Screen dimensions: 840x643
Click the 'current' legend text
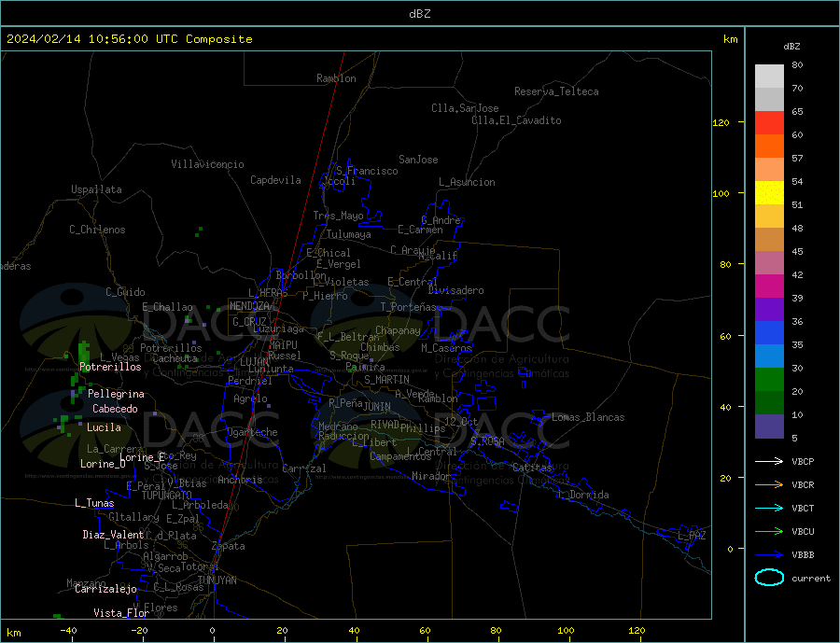click(x=811, y=579)
